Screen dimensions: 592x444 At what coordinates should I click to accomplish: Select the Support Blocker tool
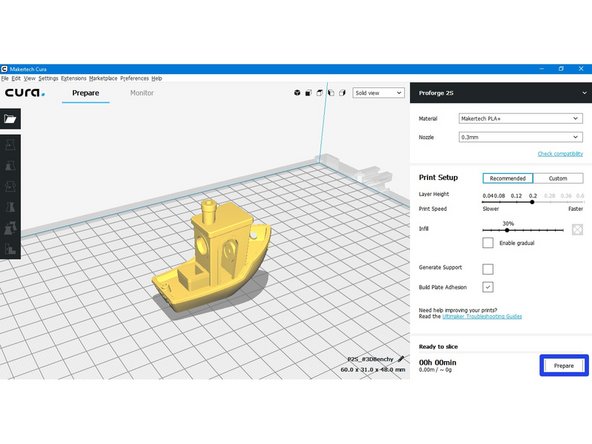pos(10,249)
